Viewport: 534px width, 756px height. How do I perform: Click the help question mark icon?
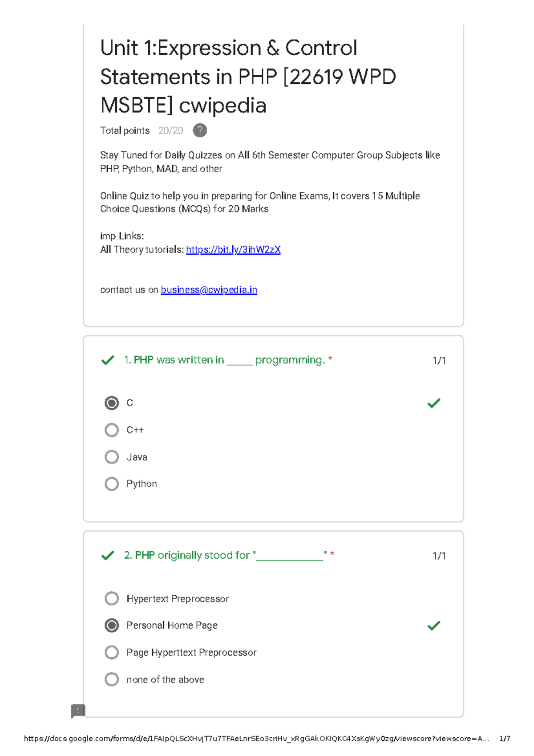pyautogui.click(x=200, y=130)
